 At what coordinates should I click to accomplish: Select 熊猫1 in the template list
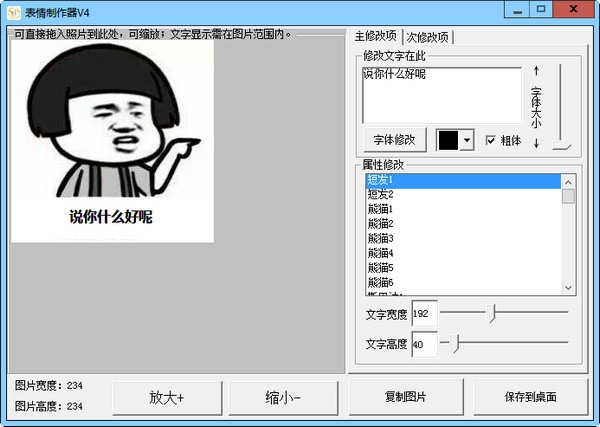point(463,209)
